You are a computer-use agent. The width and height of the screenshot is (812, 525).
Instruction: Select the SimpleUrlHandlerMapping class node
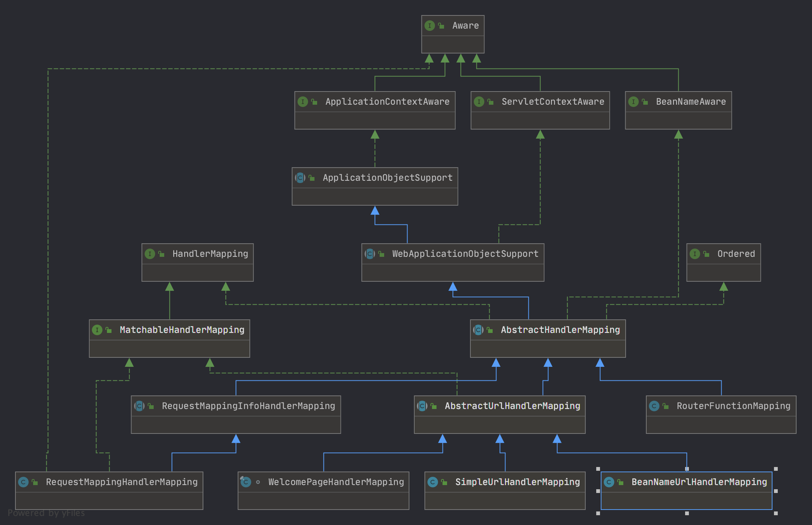coord(505,491)
